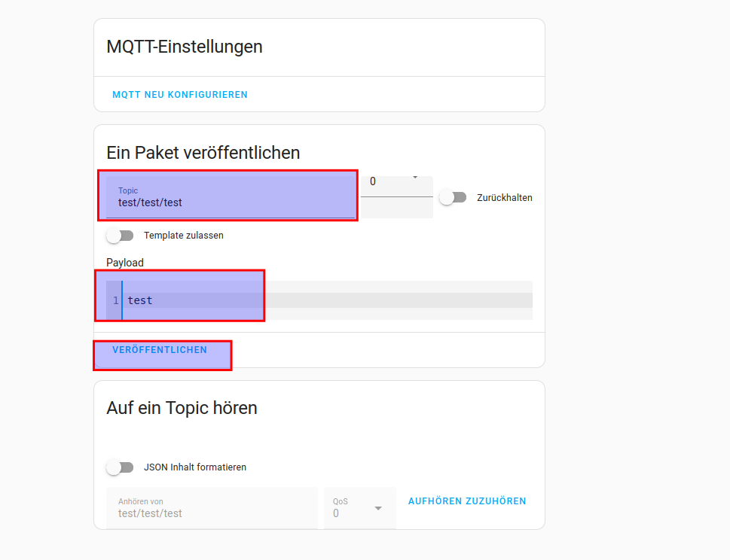Click the Auf ein Topic hören heading
Screen dimensions: 730x560
pos(181,407)
